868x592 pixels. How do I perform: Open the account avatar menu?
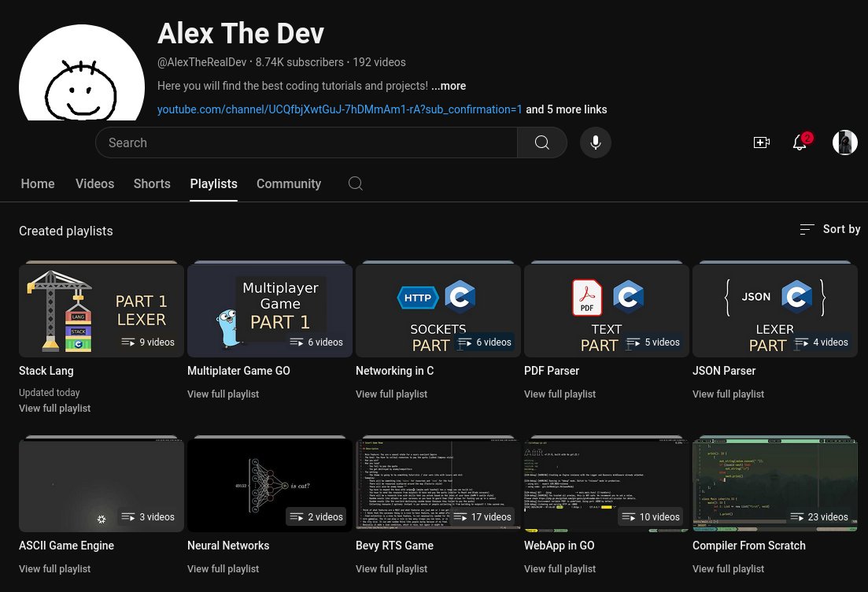click(x=844, y=142)
